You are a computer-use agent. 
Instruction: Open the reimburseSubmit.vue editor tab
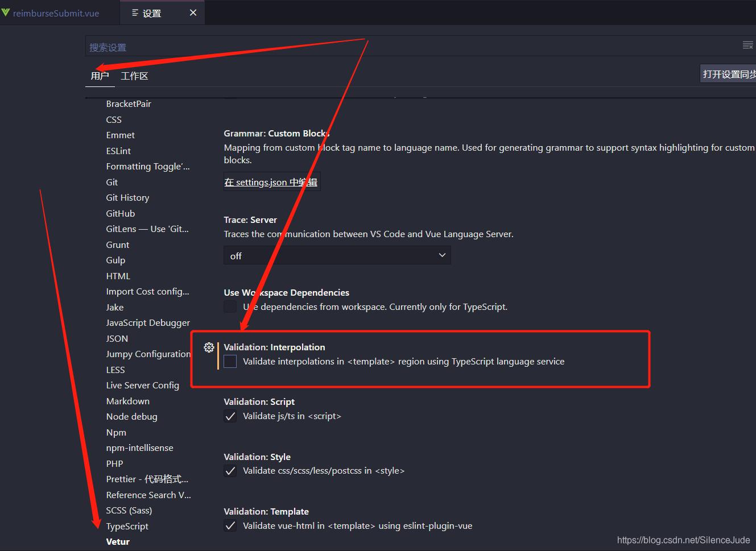tap(56, 13)
